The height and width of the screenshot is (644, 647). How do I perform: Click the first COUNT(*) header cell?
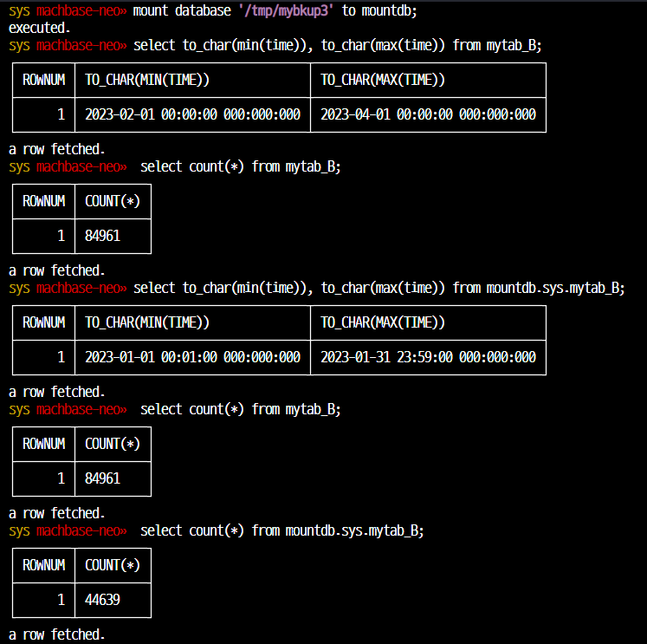pos(113,201)
